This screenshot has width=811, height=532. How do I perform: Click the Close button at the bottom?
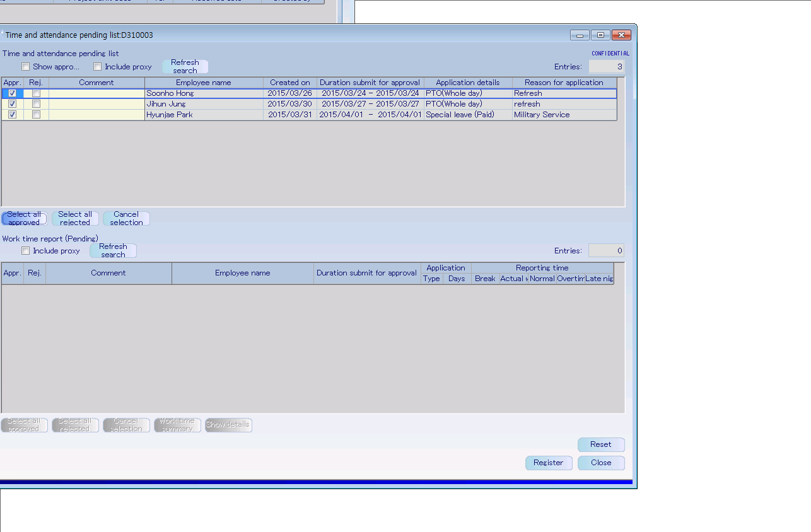[601, 463]
